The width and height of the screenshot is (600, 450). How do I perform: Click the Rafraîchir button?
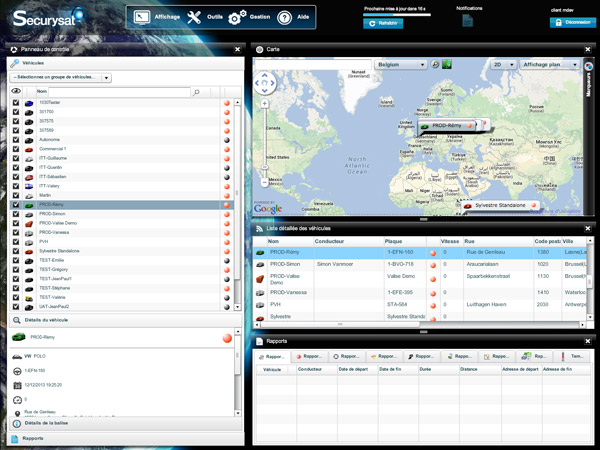(x=383, y=24)
